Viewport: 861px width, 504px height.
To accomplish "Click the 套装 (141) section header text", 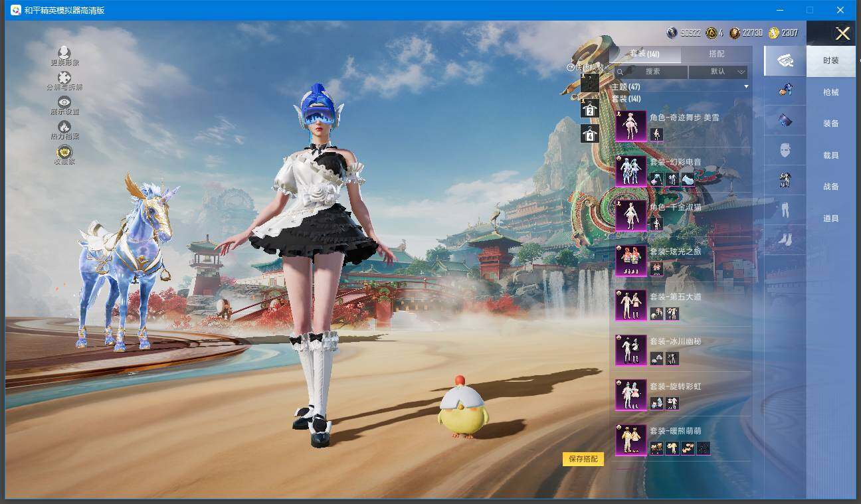I will 626,99.
